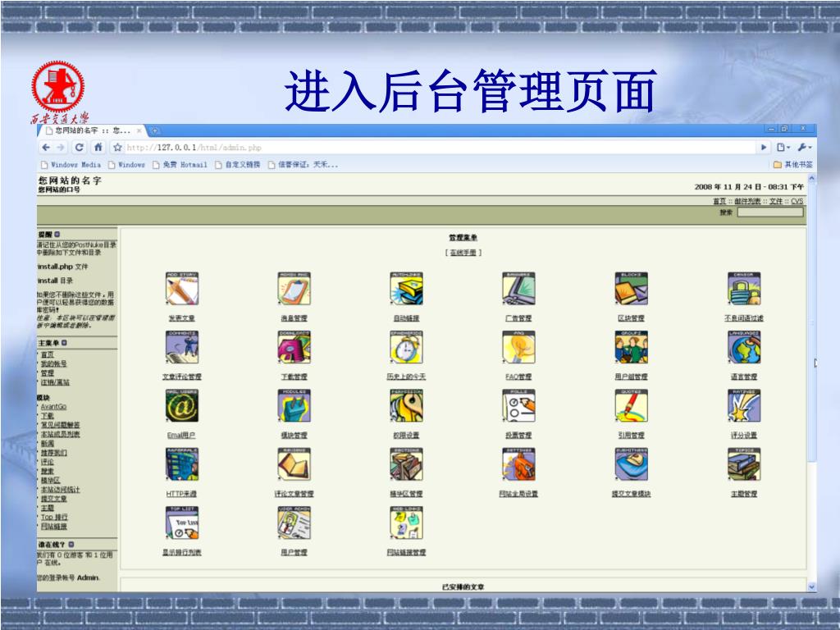Image resolution: width=840 pixels, height=630 pixels.
Task: Bookmark this page with the star
Action: click(x=117, y=148)
